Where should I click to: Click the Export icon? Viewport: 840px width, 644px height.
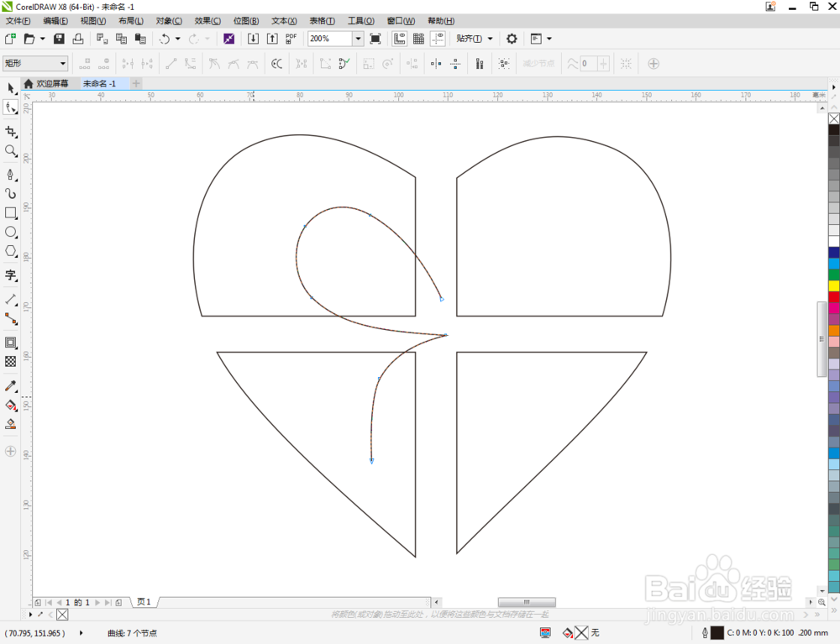click(x=272, y=39)
